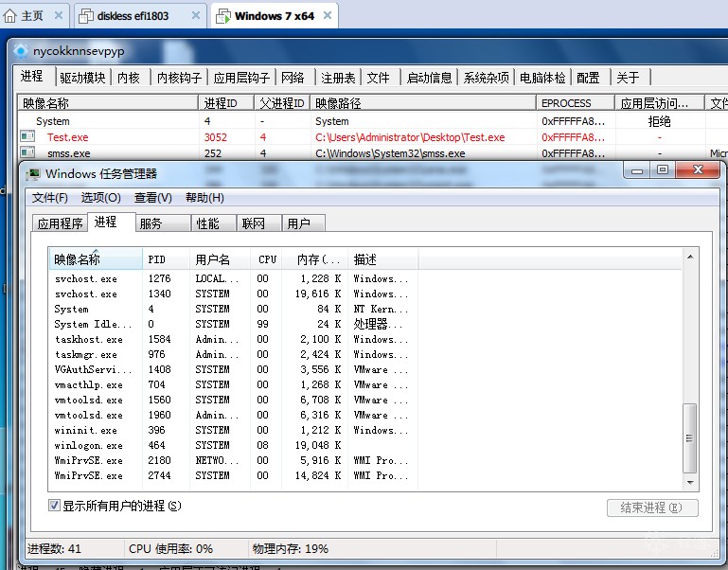The image size is (728, 570).
Task: Click the Windows 7 x64 VM tab icon
Action: 223,16
